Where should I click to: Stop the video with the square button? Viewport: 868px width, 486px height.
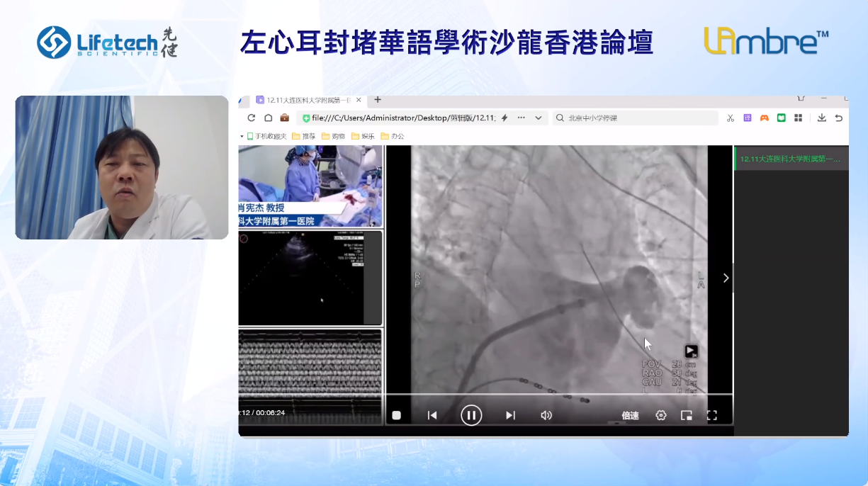point(397,416)
